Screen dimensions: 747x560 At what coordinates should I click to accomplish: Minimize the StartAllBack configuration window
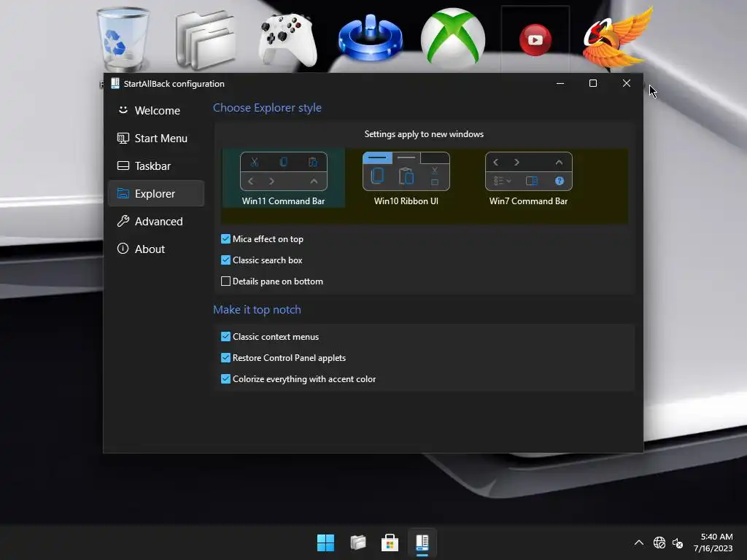coord(560,83)
